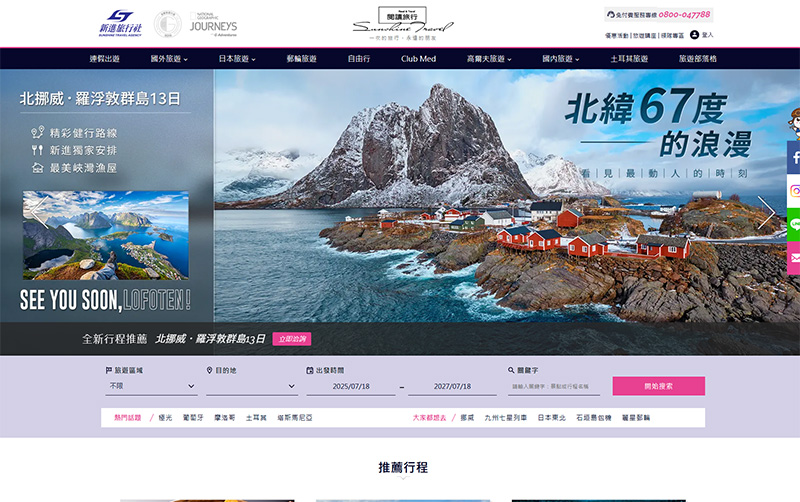Viewport: 800px width, 502px height.
Task: Open 國內旅遊 dropdown menu
Action: [x=561, y=59]
